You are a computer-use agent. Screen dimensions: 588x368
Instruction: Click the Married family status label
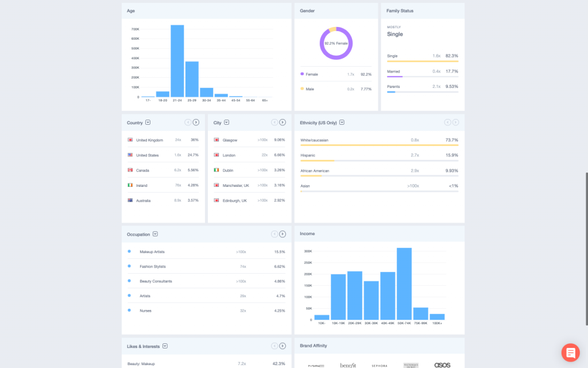click(393, 71)
